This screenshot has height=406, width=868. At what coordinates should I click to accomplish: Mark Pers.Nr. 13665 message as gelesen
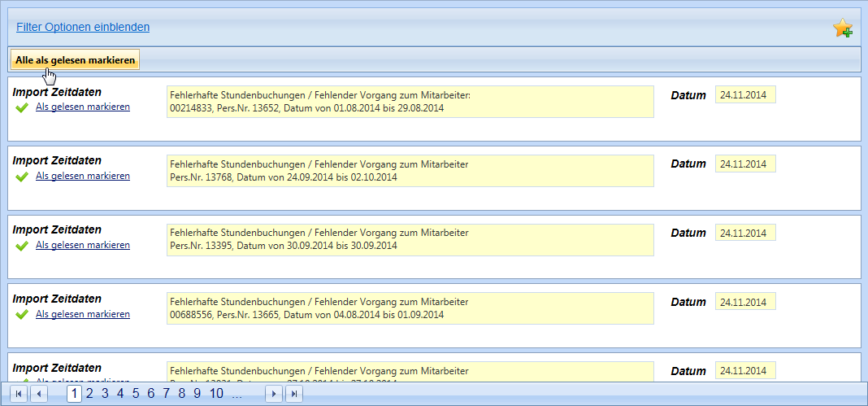(x=83, y=313)
